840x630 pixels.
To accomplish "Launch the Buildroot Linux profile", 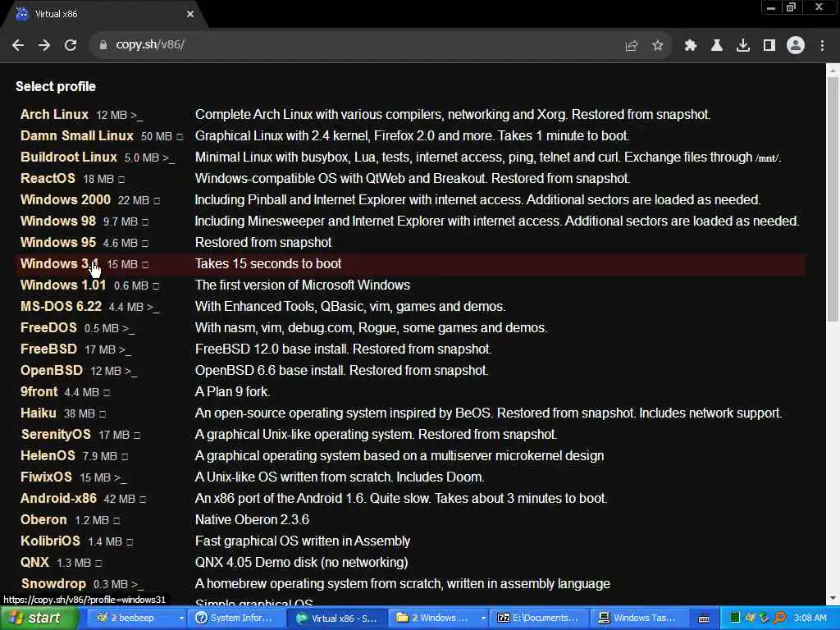I will (69, 157).
